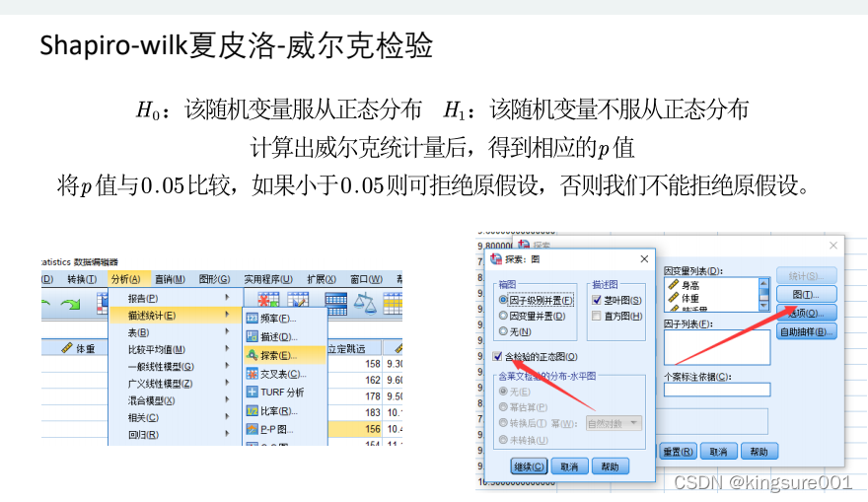Viewport: 868px width, 502px height.
Task: Expand 混合模型(X) submenu
Action: coord(176,400)
